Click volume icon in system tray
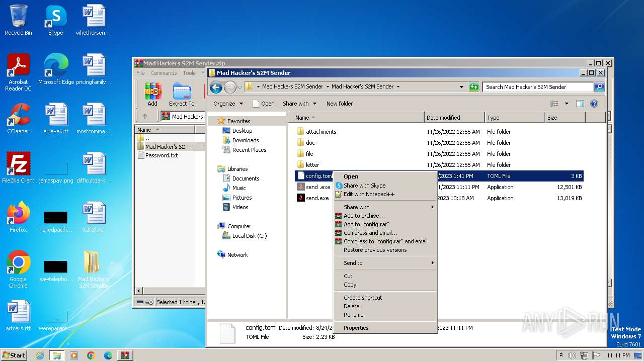Viewport: 644px width, 362px height. point(572,355)
